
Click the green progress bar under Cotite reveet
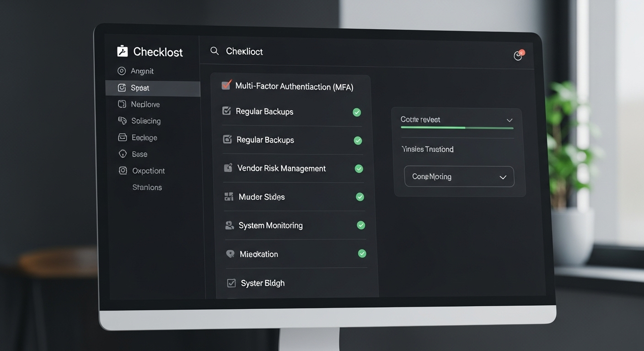pyautogui.click(x=433, y=128)
